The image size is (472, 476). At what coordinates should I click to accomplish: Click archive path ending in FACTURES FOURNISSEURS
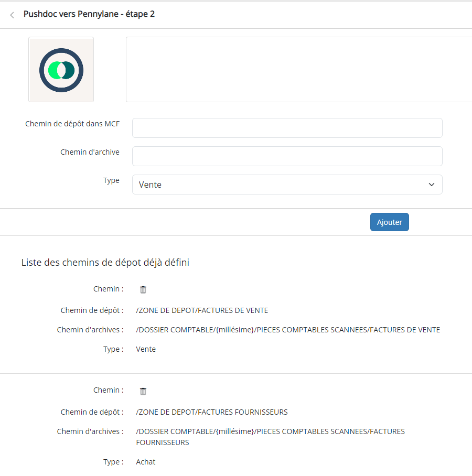pyautogui.click(x=270, y=437)
